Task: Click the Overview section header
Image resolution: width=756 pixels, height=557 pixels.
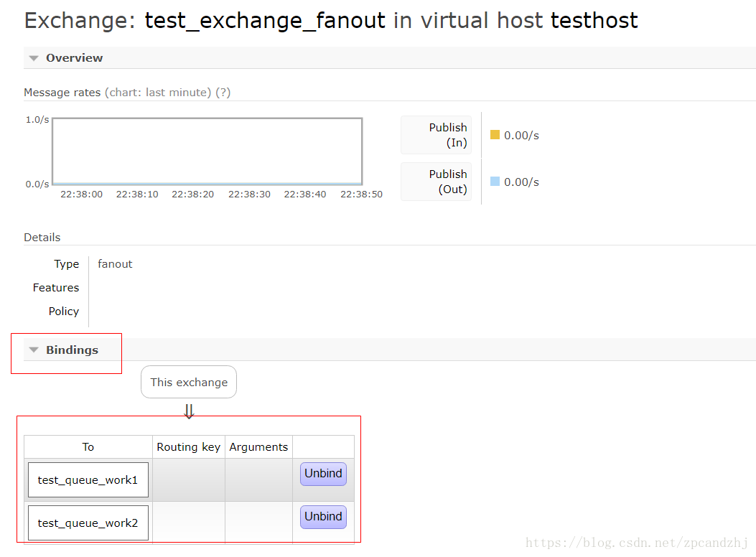Action: coord(74,58)
